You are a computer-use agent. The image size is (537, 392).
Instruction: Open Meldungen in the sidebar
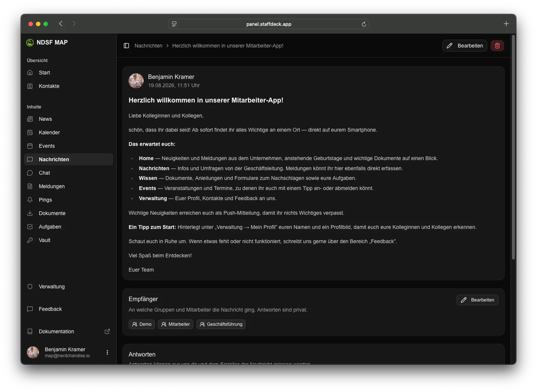click(69, 186)
